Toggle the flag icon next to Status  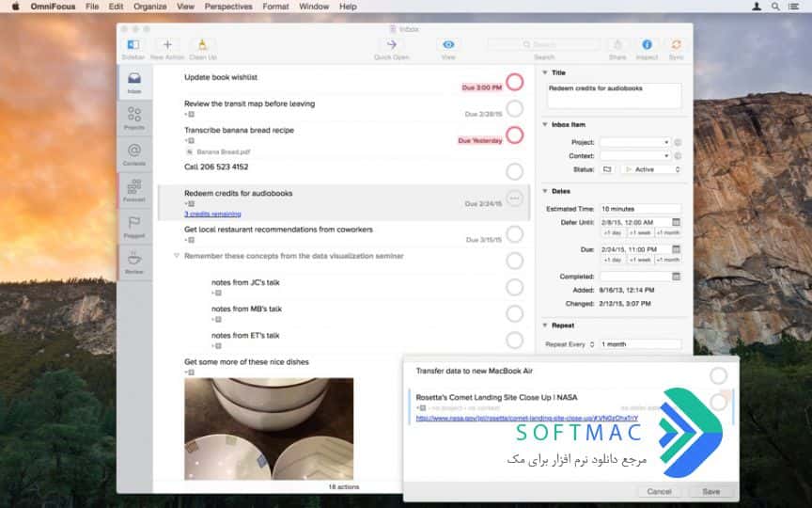(x=607, y=169)
